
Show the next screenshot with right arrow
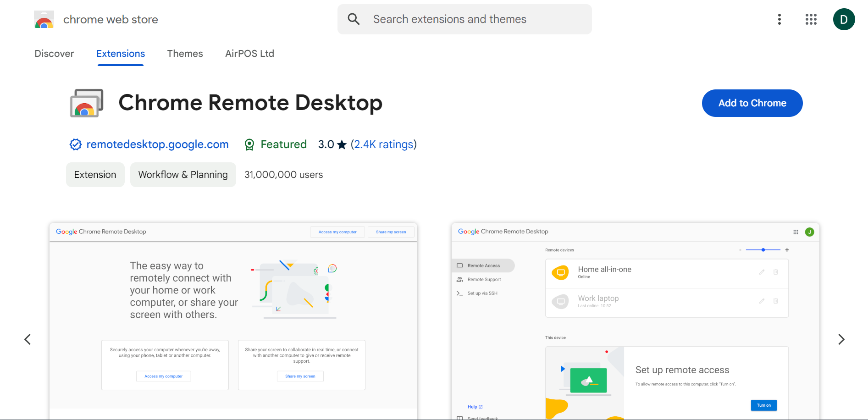[841, 339]
